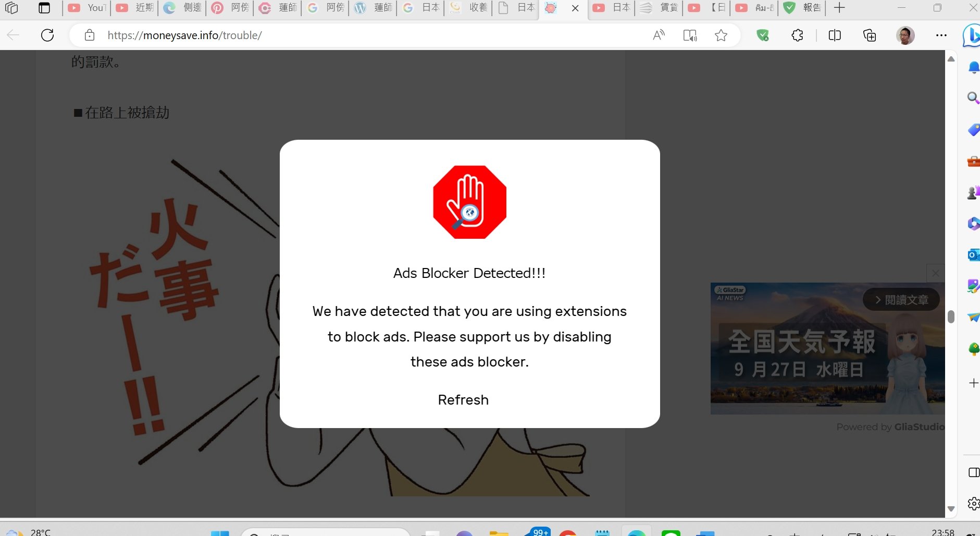Open the Collections button
Screen dimensions: 980x536
[x=870, y=35]
